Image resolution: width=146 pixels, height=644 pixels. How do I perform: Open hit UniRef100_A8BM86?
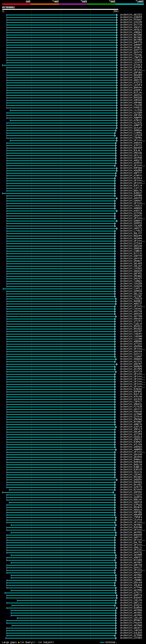(x=131, y=341)
